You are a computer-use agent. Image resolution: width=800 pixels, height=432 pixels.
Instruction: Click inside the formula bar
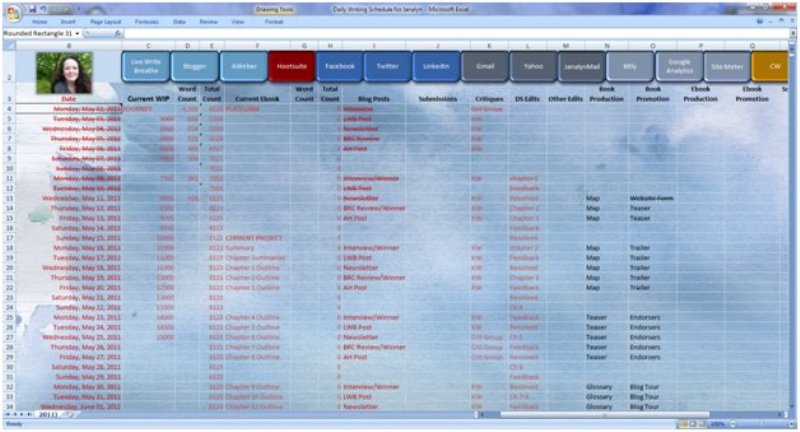pos(457,34)
